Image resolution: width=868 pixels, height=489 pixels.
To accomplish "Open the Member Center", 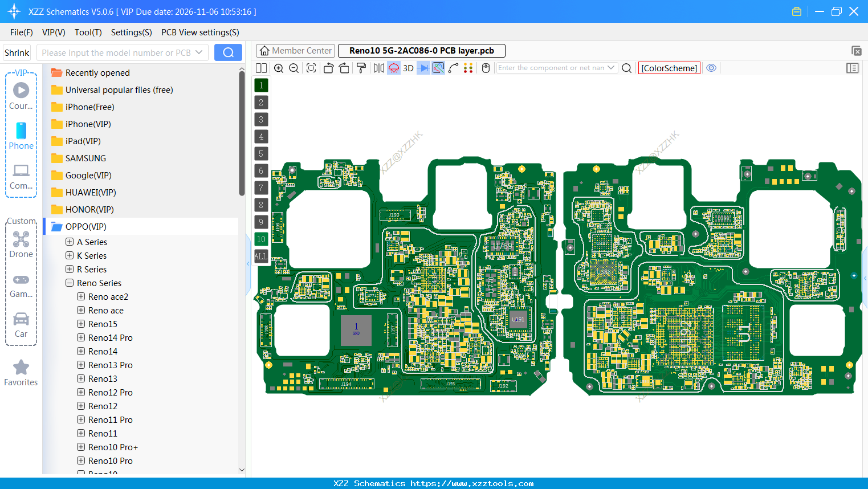I will [295, 50].
